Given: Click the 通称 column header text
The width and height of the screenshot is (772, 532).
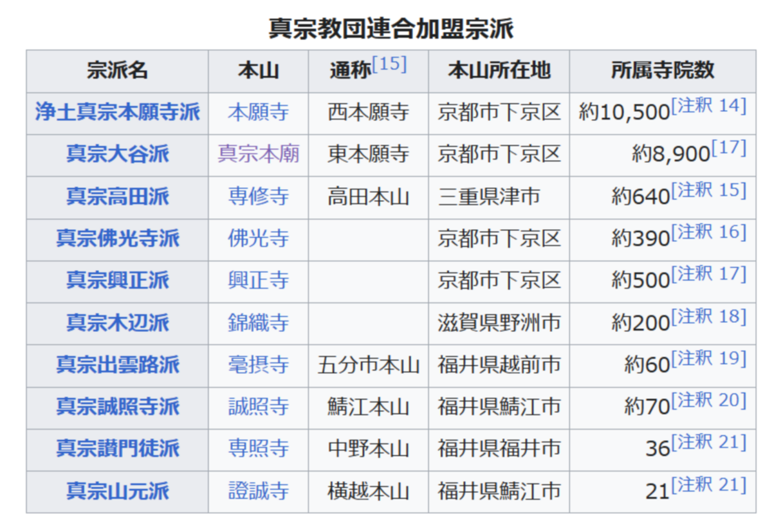Looking at the screenshot, I should 350,70.
